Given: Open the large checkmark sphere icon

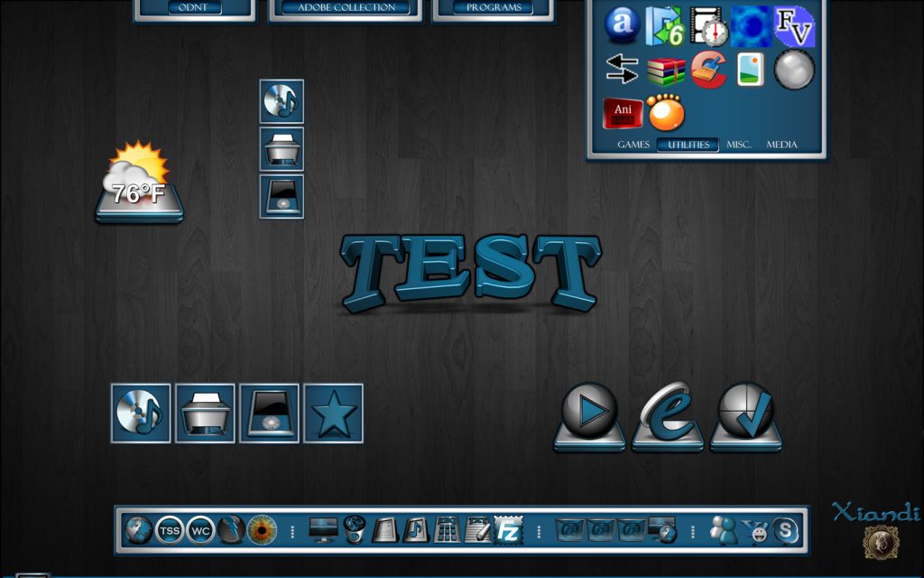Looking at the screenshot, I should coord(746,413).
